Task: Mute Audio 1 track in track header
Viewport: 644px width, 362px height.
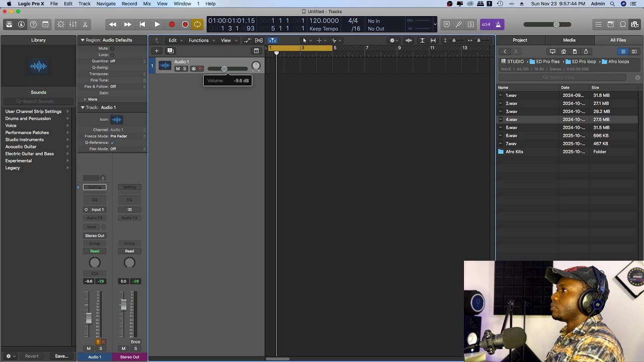Action: click(178, 69)
